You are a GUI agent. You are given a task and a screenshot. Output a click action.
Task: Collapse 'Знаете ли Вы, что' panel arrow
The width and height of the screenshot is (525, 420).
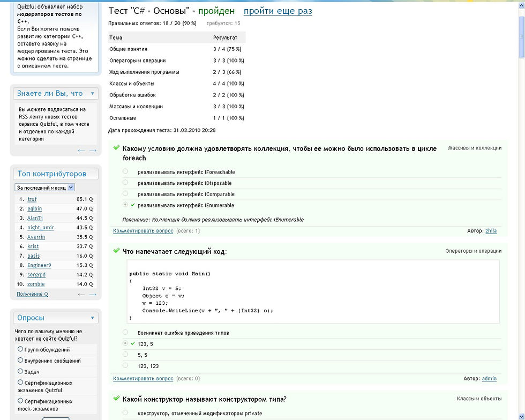tap(92, 93)
